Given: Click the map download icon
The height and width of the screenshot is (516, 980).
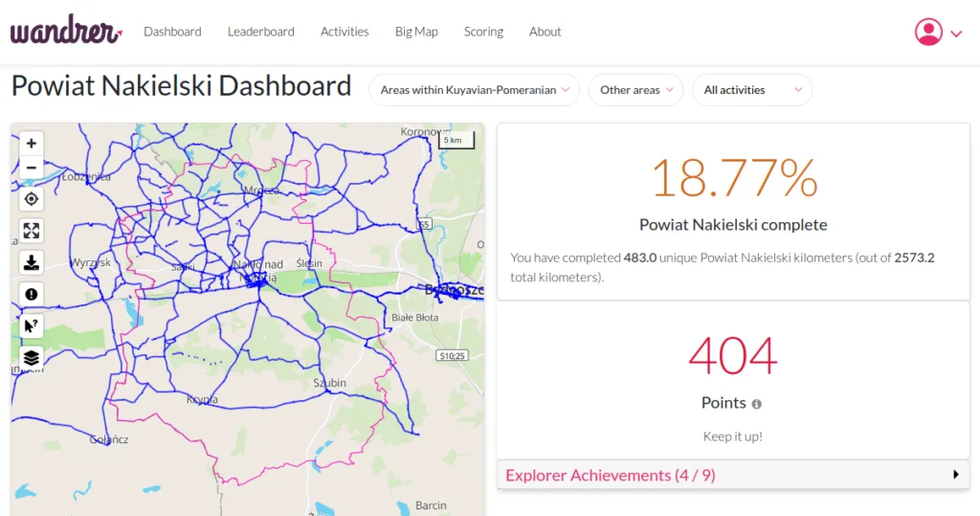Looking at the screenshot, I should [32, 262].
